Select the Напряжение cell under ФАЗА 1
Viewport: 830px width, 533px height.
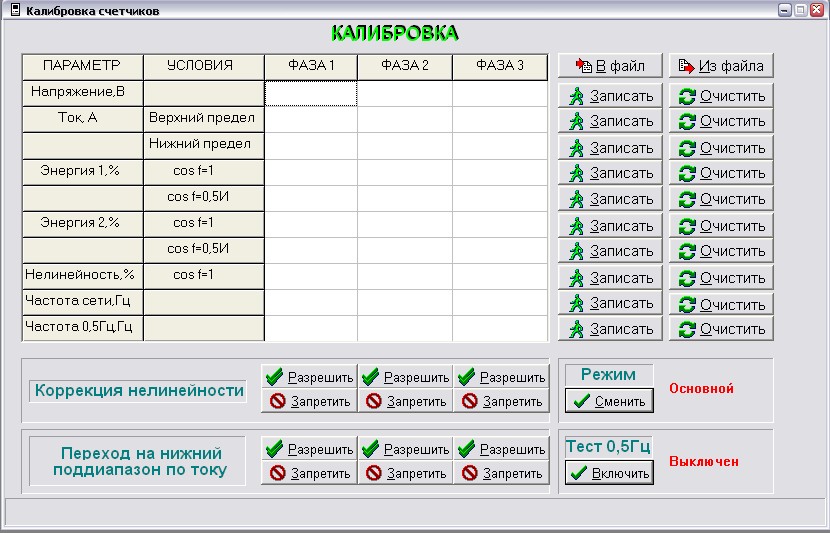click(310, 93)
